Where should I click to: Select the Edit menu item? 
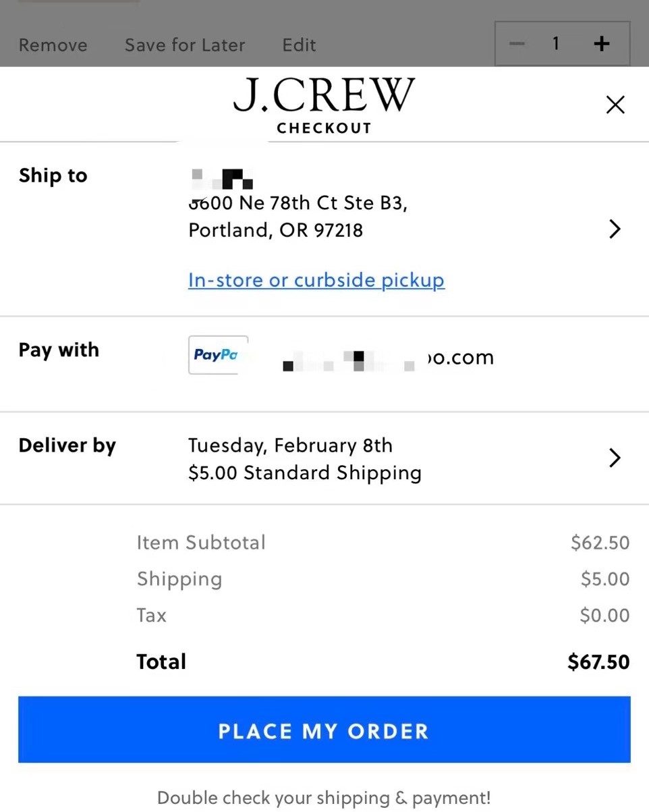click(299, 45)
